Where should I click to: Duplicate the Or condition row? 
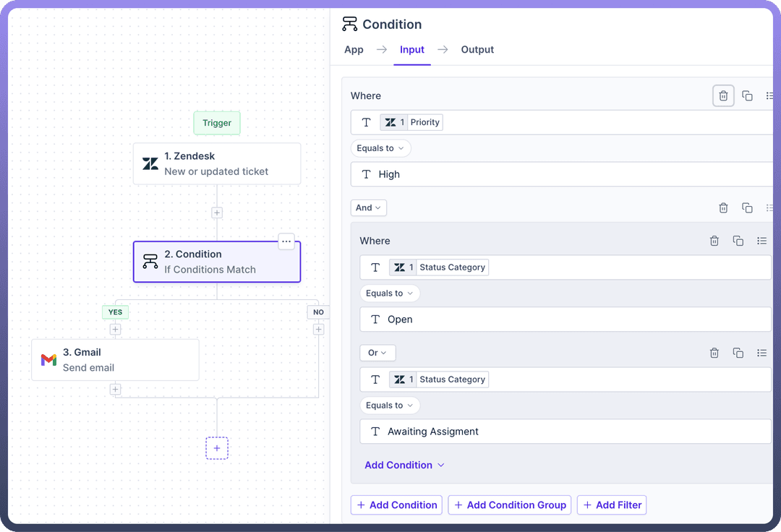738,353
